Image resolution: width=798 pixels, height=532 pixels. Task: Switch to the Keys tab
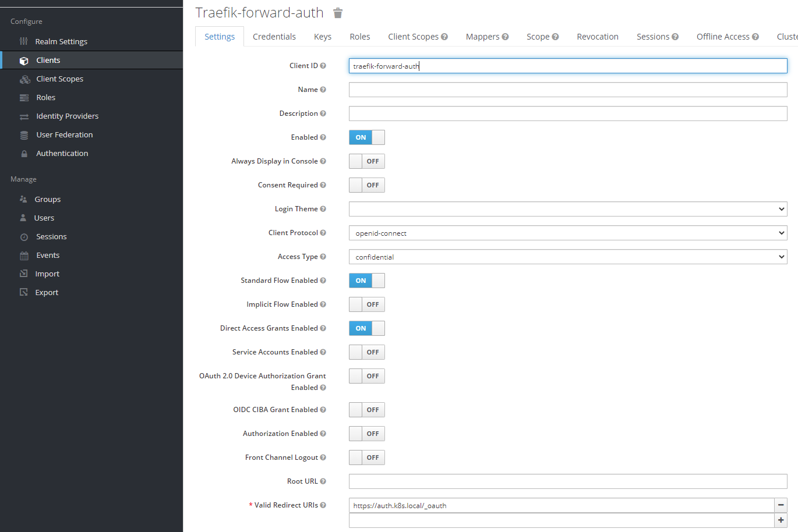point(323,37)
